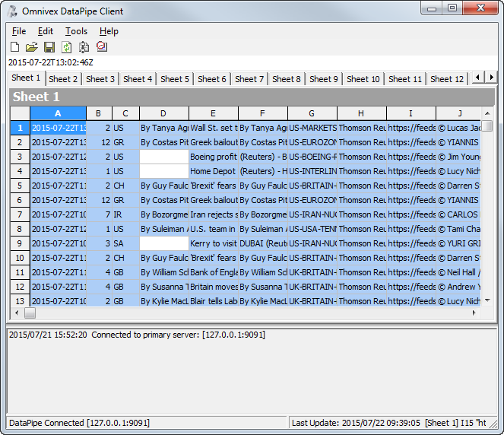Click the horizontal scrollbar right arrow
This screenshot has height=435, width=504.
tap(474, 313)
